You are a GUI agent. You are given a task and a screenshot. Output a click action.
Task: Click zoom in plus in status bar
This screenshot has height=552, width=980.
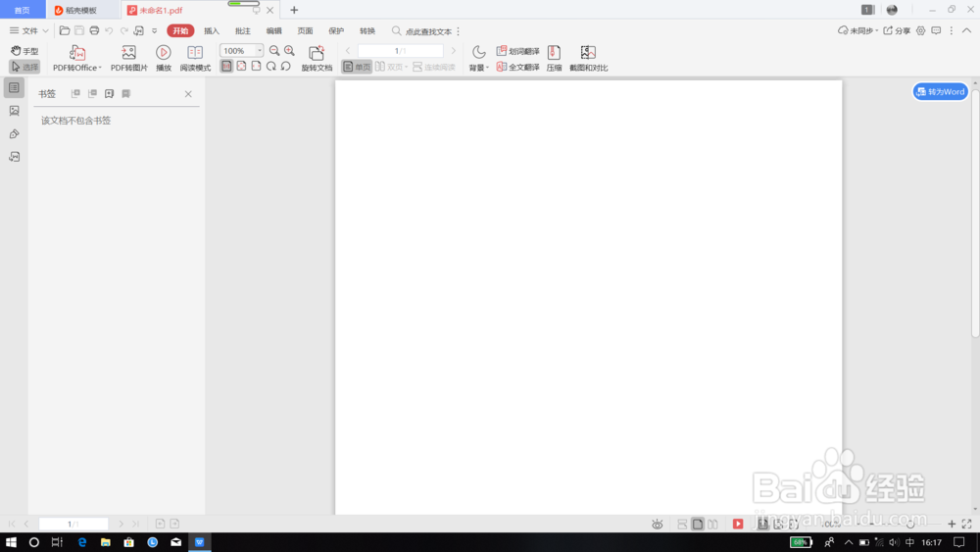pos(952,524)
